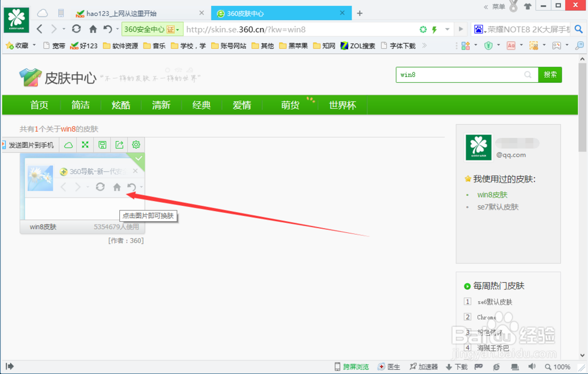Open the apps grid extension dropdown arrow
Screen dimensions: 588x374
click(476, 45)
